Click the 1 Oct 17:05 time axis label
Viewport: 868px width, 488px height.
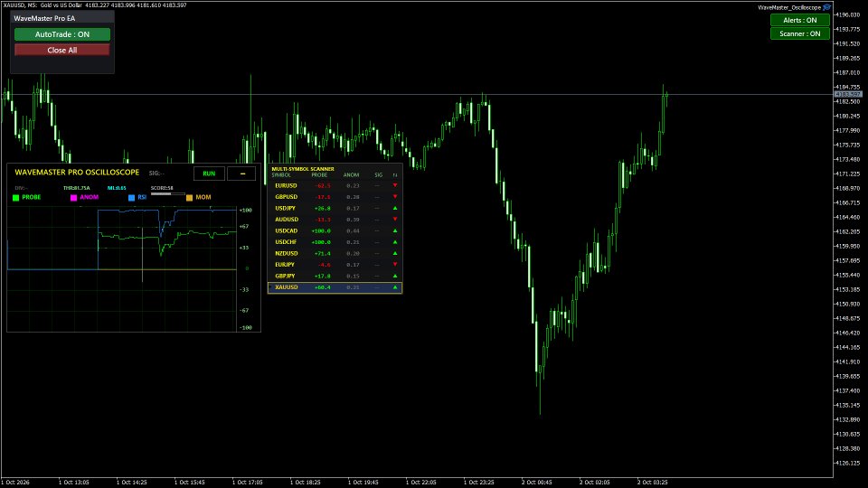(248, 483)
